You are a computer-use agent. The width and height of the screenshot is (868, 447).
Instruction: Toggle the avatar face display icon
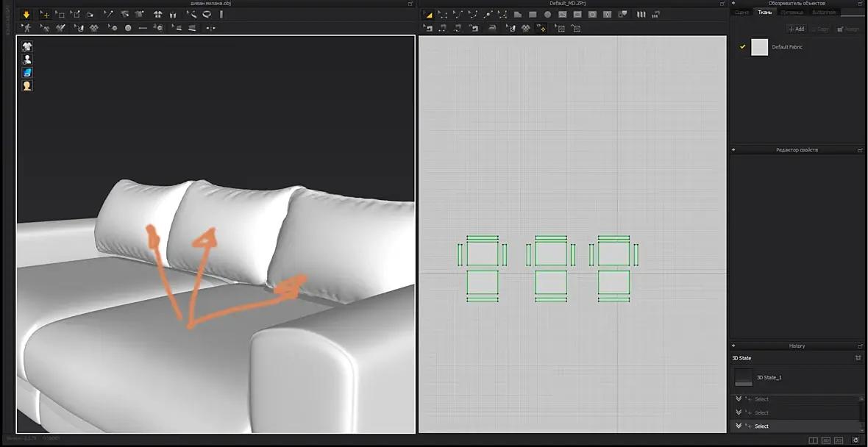point(26,86)
